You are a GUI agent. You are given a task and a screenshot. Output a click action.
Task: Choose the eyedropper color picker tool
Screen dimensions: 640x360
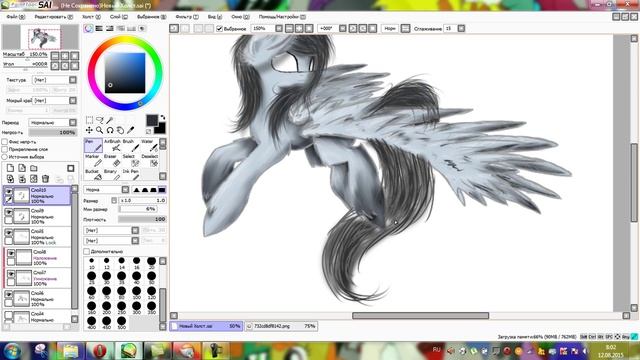tap(130, 130)
